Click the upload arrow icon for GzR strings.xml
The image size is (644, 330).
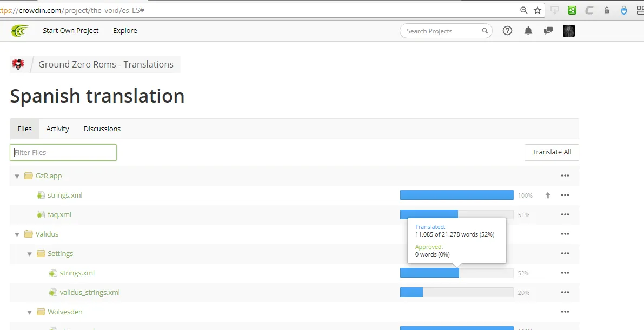point(547,196)
